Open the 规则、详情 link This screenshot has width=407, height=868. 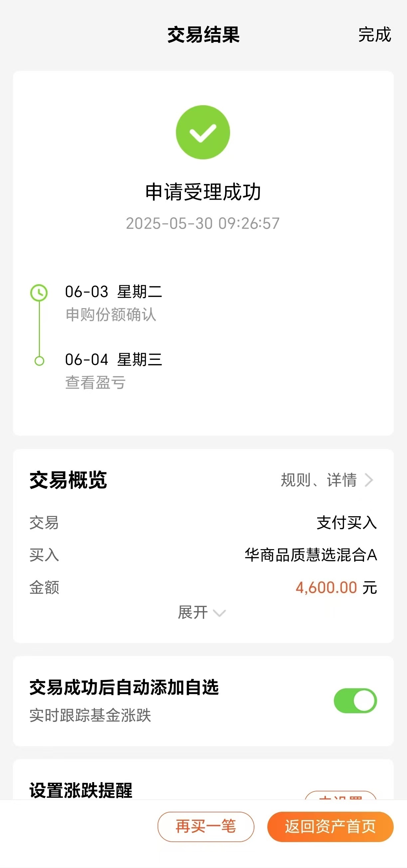pos(319,480)
